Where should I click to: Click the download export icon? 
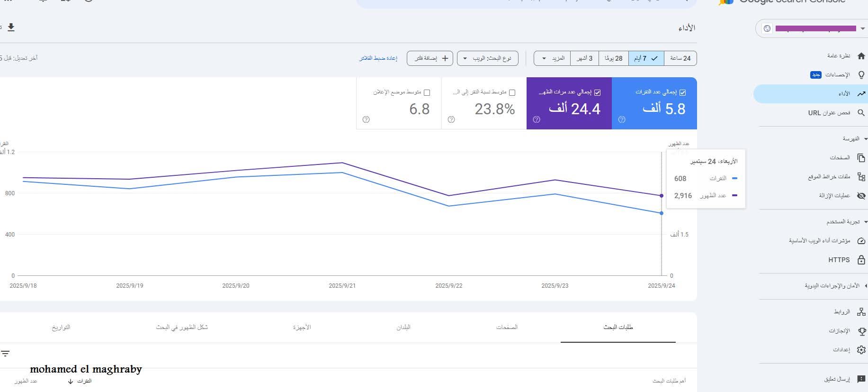[11, 27]
